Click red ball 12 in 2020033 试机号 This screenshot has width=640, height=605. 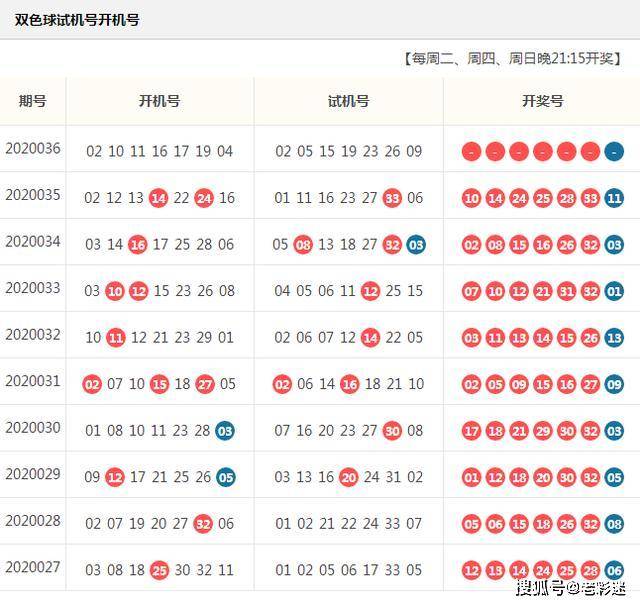[x=370, y=291]
